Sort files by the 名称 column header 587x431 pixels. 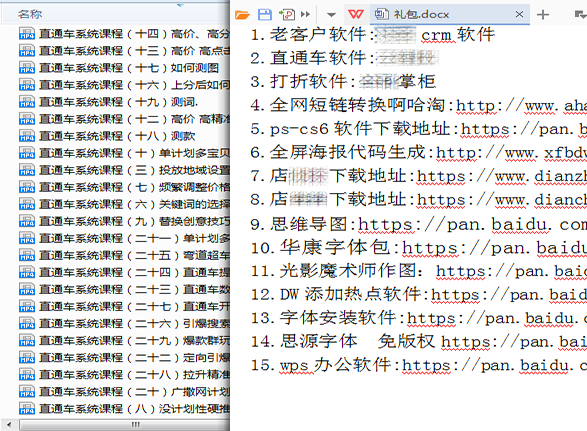pyautogui.click(x=30, y=14)
